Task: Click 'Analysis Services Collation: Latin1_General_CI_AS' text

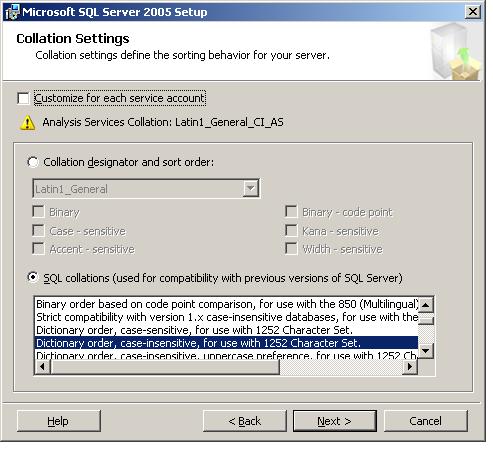Action: pyautogui.click(x=163, y=122)
